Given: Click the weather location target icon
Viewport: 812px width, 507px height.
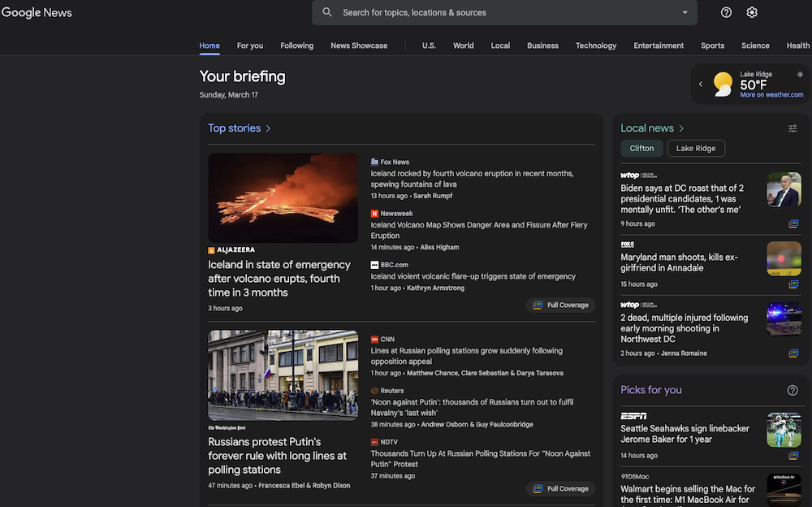Looking at the screenshot, I should 800,75.
